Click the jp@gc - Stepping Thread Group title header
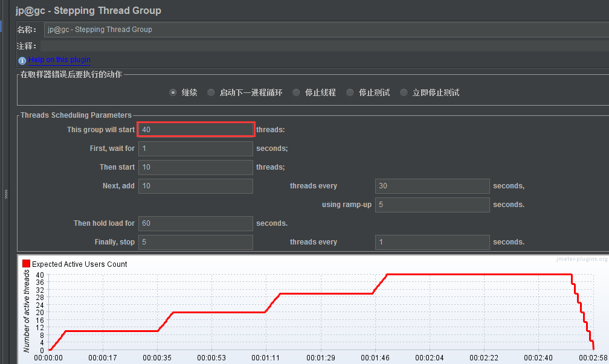Image resolution: width=609 pixels, height=364 pixels. click(x=88, y=10)
